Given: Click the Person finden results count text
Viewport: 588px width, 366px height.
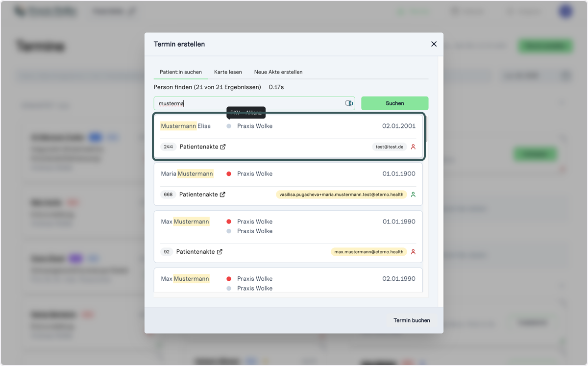Looking at the screenshot, I should 207,87.
